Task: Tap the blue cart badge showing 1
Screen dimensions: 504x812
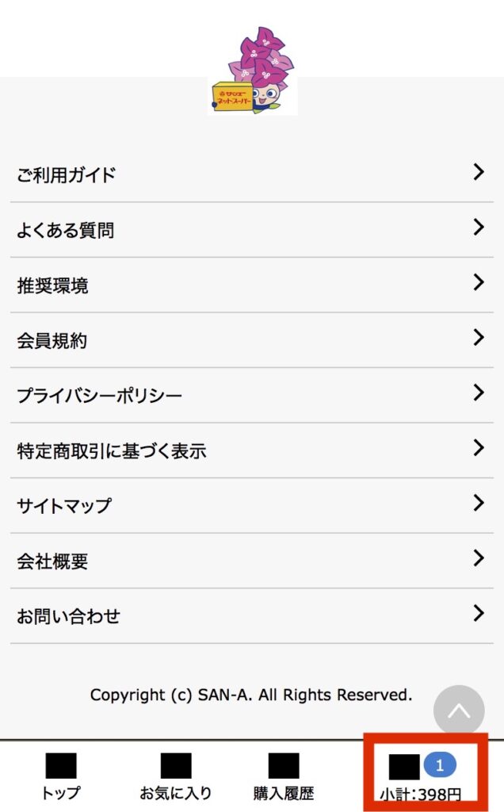Action: point(441,765)
